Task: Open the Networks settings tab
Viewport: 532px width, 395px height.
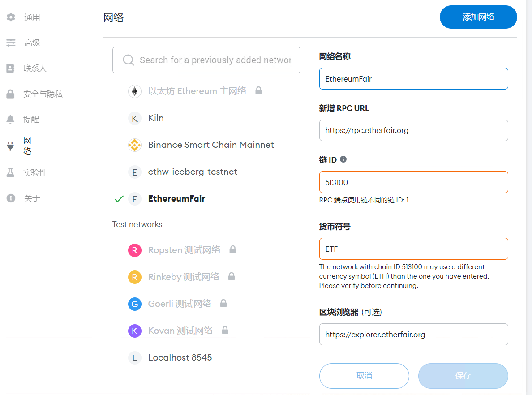Action: 27,146
